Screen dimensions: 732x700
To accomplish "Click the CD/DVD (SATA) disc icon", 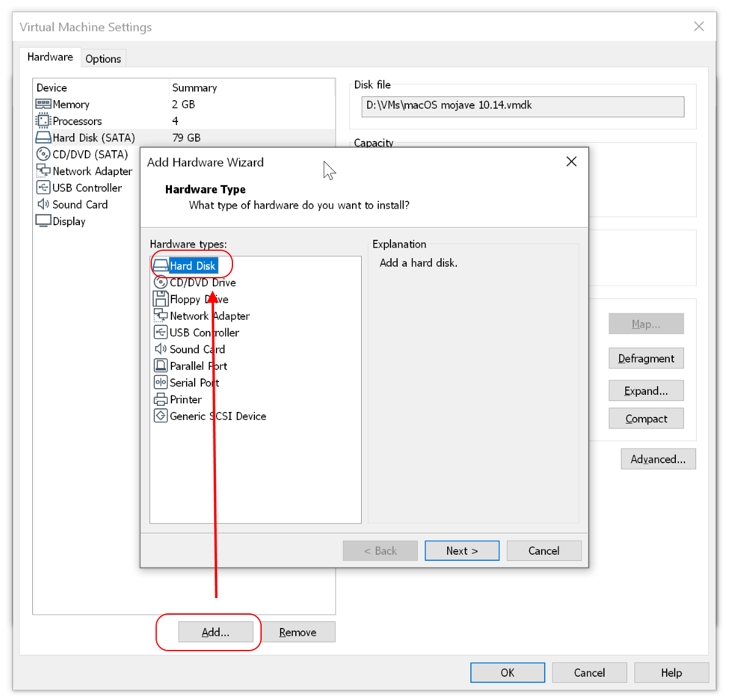I will coord(43,154).
